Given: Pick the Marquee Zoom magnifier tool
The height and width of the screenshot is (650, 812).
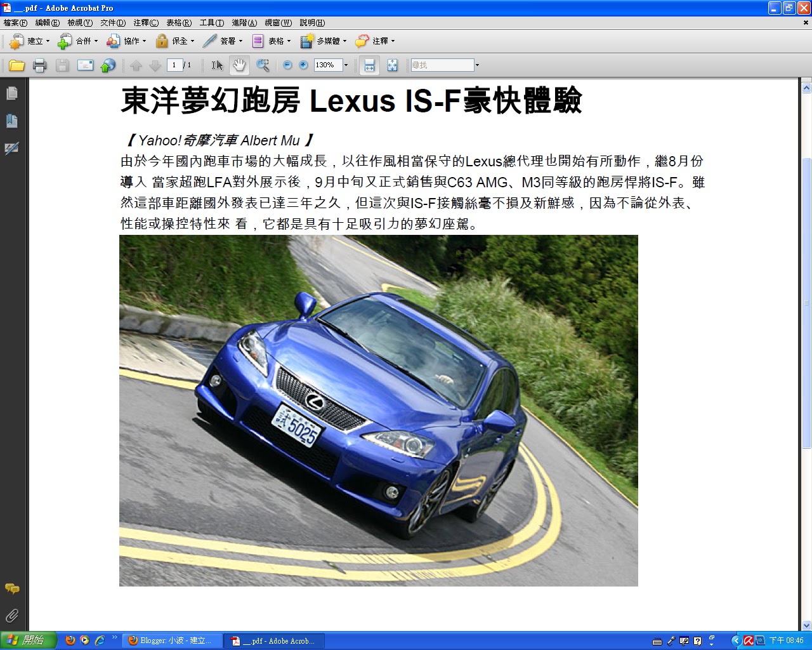Looking at the screenshot, I should (x=263, y=65).
